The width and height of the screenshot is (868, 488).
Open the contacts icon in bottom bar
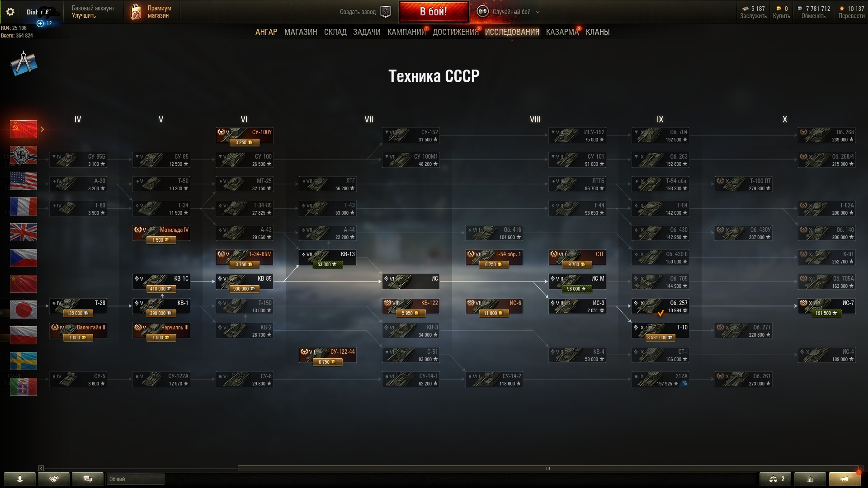point(54,479)
